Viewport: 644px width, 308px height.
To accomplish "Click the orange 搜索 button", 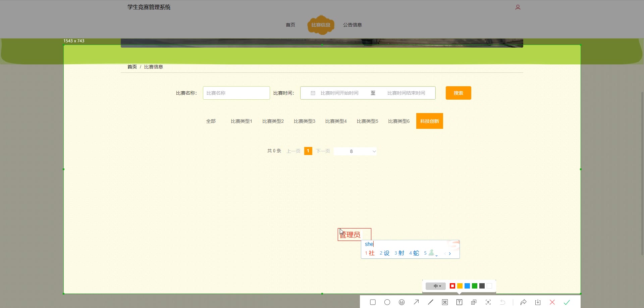I will (459, 93).
